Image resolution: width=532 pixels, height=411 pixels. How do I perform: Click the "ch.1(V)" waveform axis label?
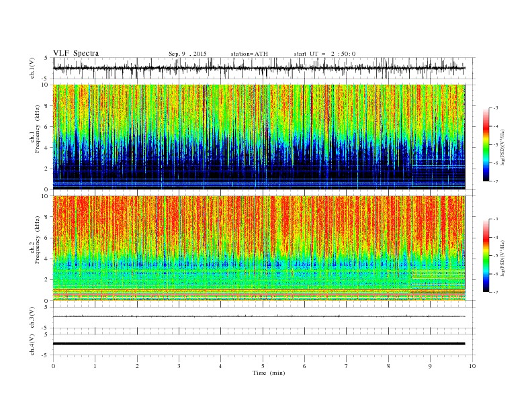(x=32, y=68)
